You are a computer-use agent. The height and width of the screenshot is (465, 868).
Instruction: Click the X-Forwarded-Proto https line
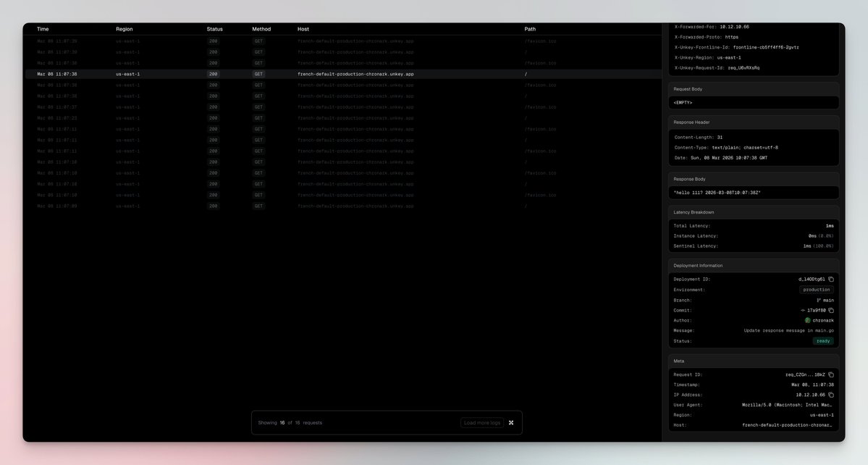click(706, 37)
